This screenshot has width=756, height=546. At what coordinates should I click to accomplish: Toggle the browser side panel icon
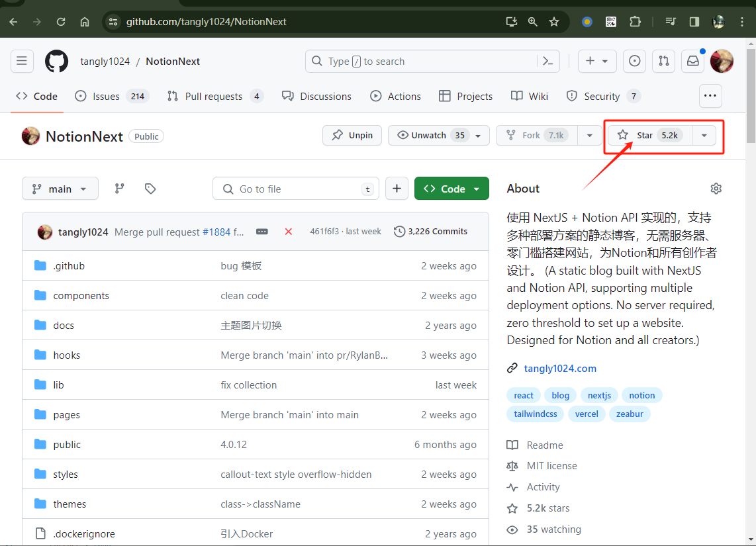pos(694,22)
